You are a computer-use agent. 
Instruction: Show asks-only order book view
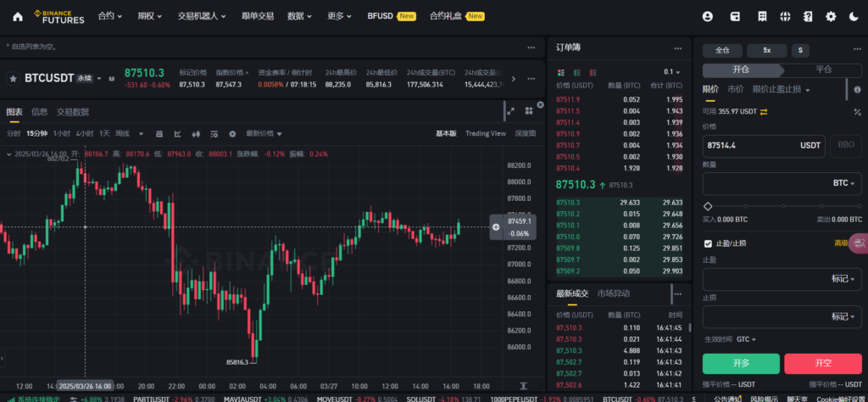pyautogui.click(x=593, y=73)
